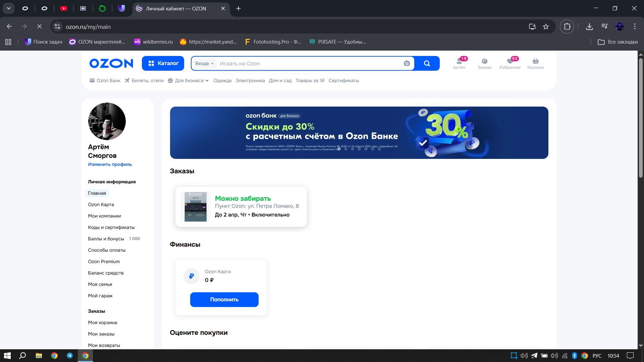Viewport: 644px width, 362px height.
Task: Bookmark page with the star icon
Action: point(546,27)
